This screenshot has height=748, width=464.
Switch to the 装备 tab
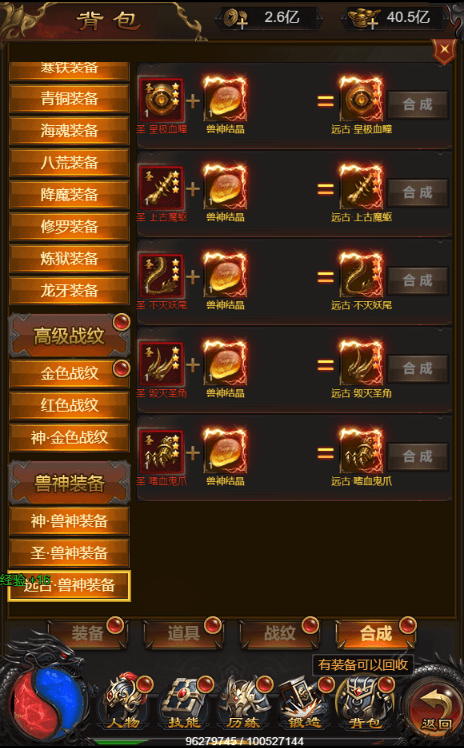[87, 634]
